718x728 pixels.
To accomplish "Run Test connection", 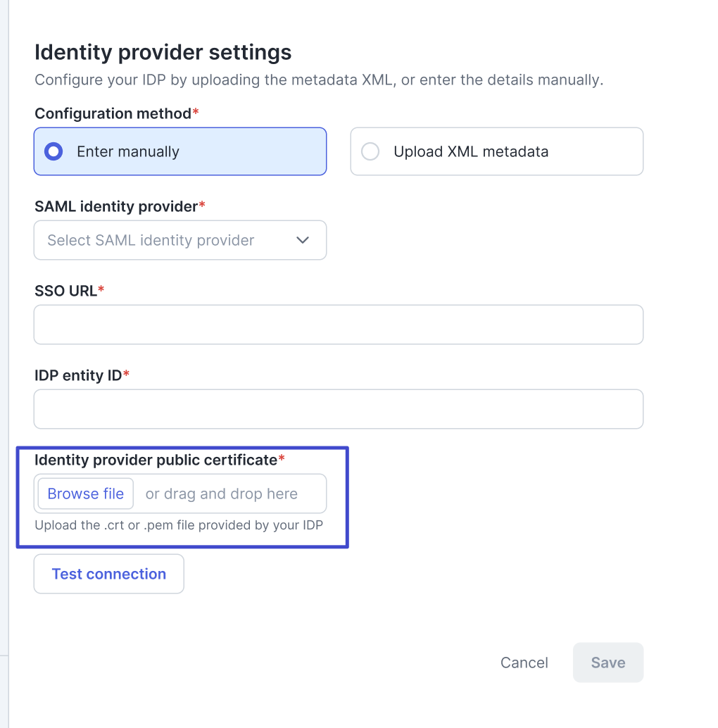I will coord(109,574).
